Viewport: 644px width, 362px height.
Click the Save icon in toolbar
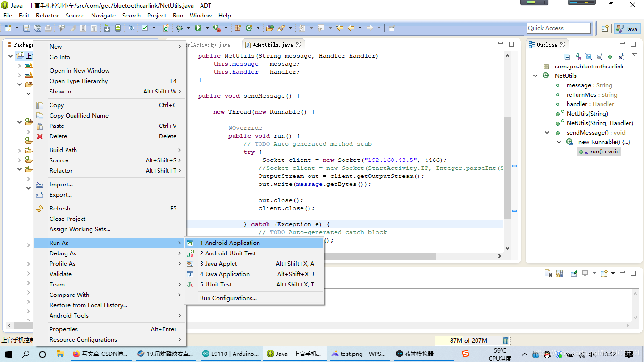click(x=26, y=28)
